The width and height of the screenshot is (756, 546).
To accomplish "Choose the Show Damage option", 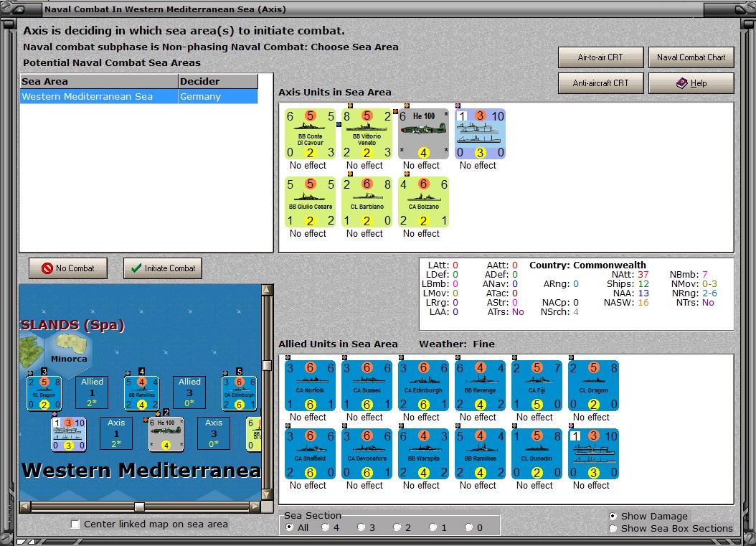I will point(613,516).
